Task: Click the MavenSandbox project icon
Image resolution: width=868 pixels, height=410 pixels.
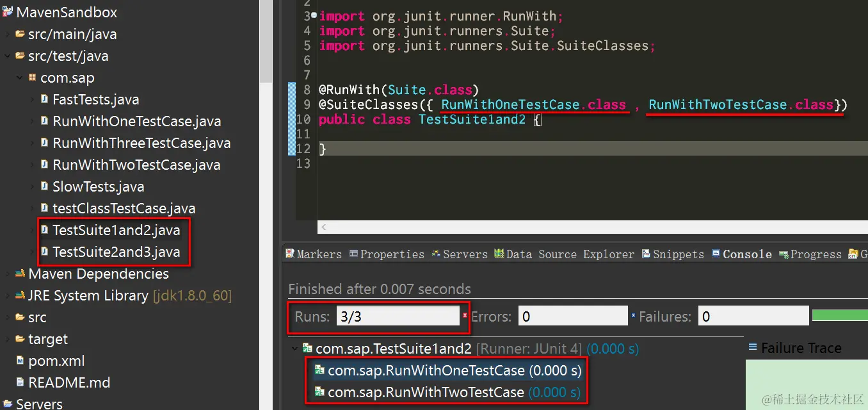Action: 8,12
